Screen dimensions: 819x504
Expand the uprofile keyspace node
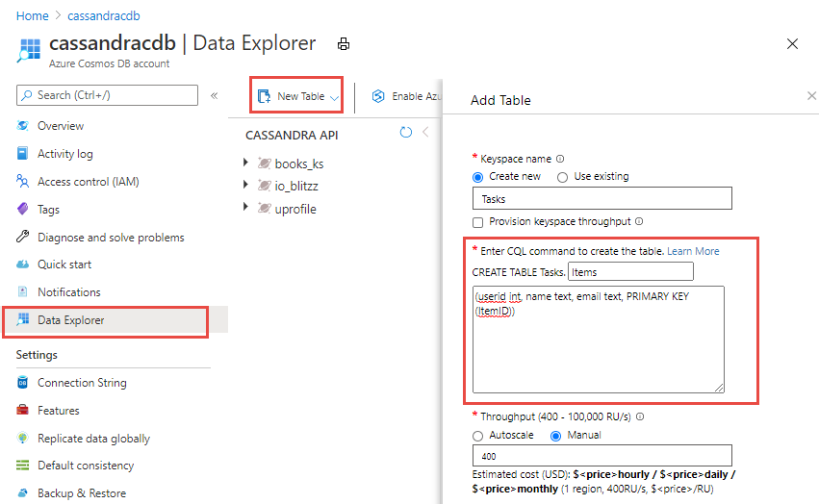(x=246, y=209)
